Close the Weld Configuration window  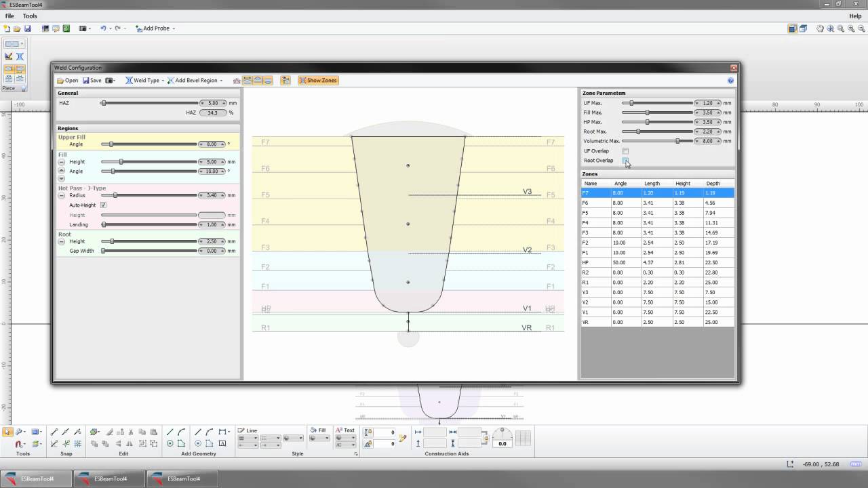coord(733,68)
